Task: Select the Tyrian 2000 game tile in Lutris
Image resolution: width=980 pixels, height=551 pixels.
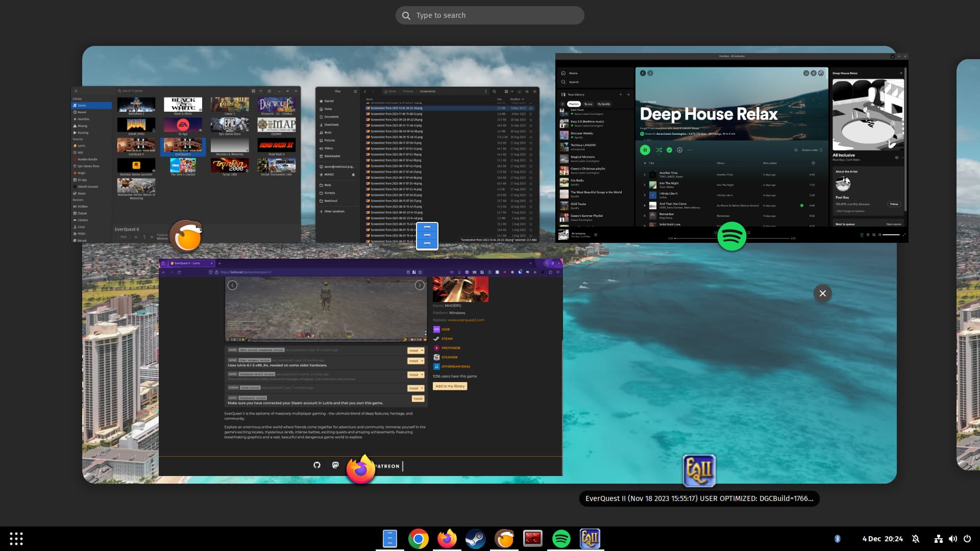Action: tap(230, 167)
